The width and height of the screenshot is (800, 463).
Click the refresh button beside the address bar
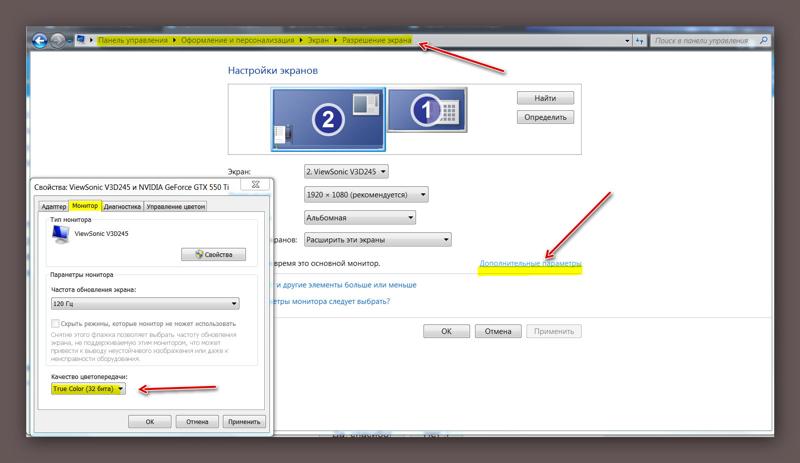tap(639, 40)
